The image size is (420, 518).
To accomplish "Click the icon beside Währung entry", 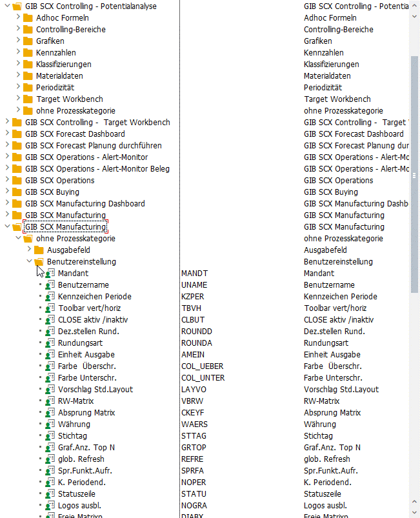I will click(50, 424).
